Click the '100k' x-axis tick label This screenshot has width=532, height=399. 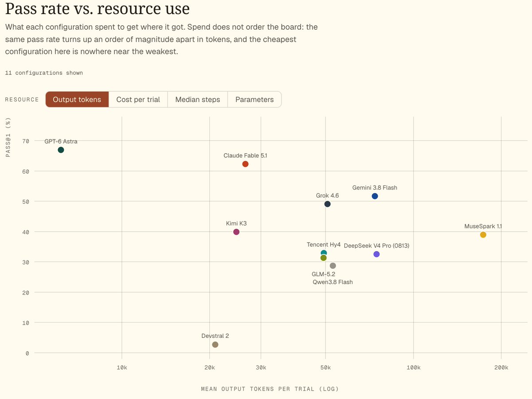(x=414, y=367)
